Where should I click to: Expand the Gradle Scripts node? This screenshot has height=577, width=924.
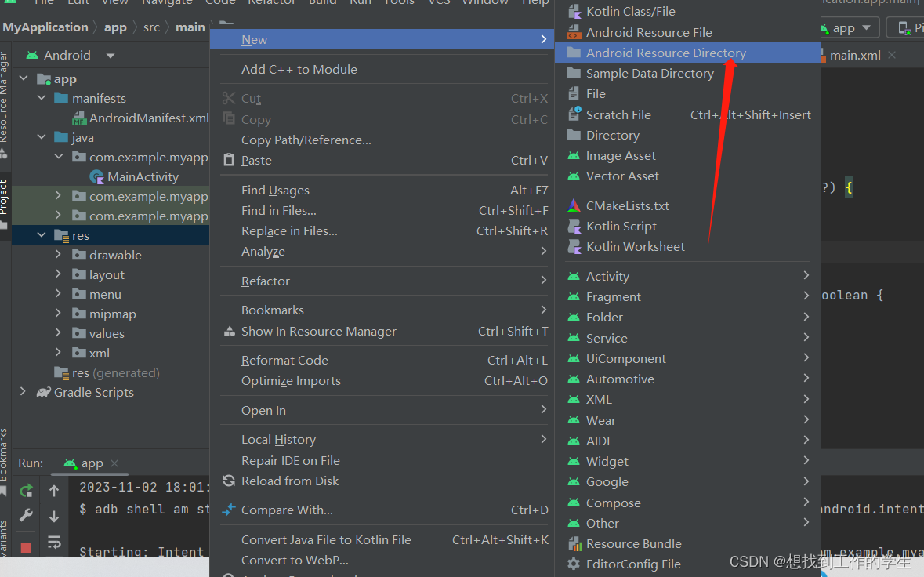click(x=24, y=391)
